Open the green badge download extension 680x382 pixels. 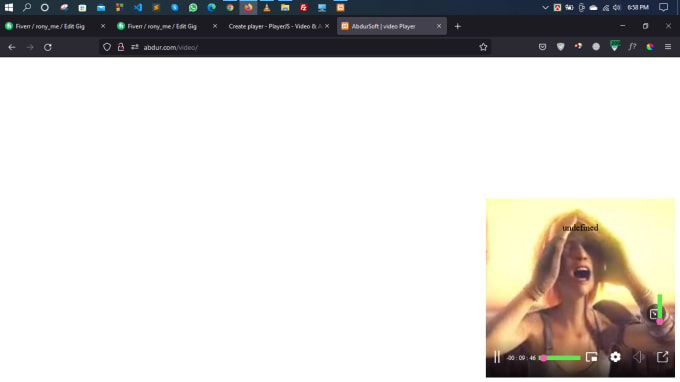615,46
